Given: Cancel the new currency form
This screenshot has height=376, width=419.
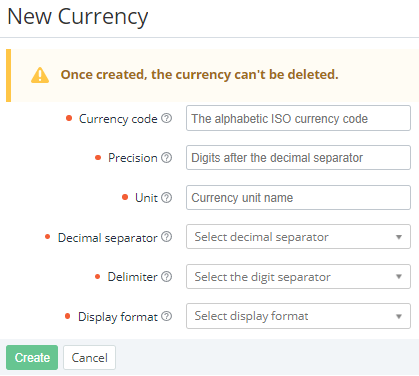Looking at the screenshot, I should (89, 357).
